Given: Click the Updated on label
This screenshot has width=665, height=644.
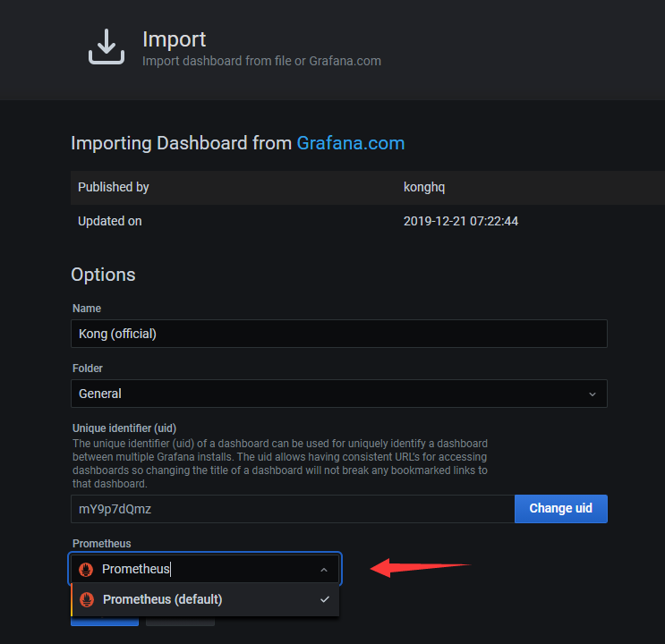Looking at the screenshot, I should [110, 221].
